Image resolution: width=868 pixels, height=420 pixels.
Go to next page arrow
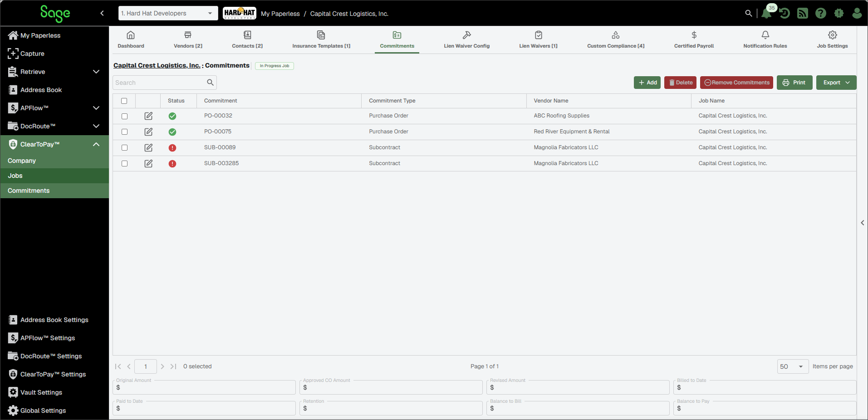[162, 366]
